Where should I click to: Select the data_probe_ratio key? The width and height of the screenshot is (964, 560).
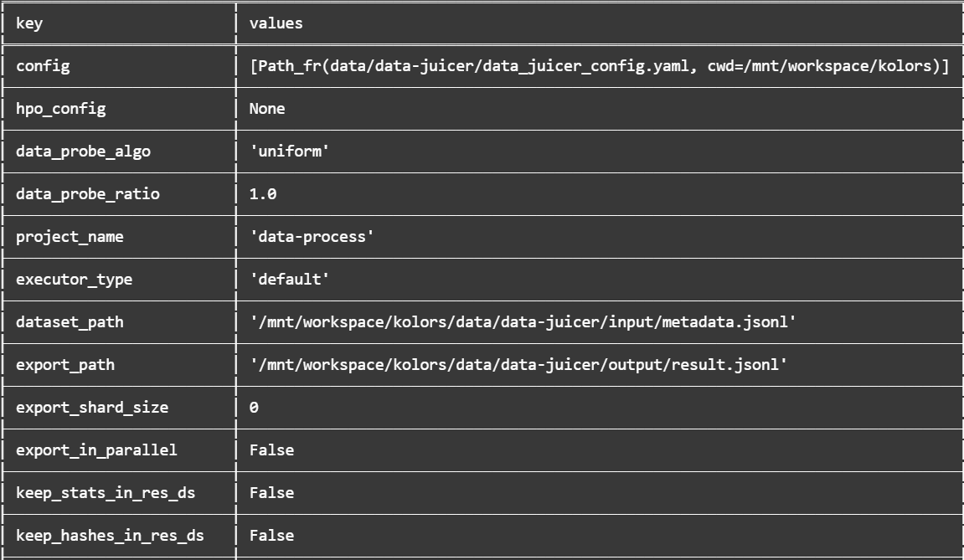[88, 194]
